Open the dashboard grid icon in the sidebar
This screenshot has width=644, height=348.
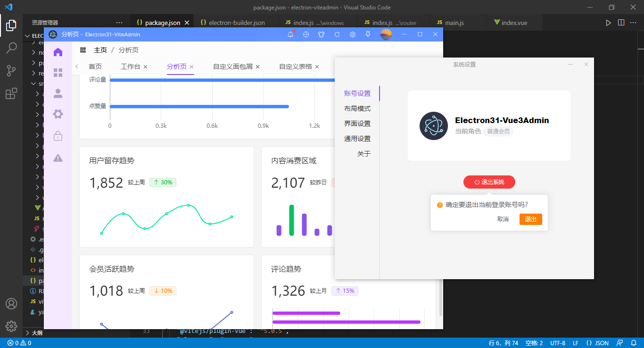pos(58,72)
